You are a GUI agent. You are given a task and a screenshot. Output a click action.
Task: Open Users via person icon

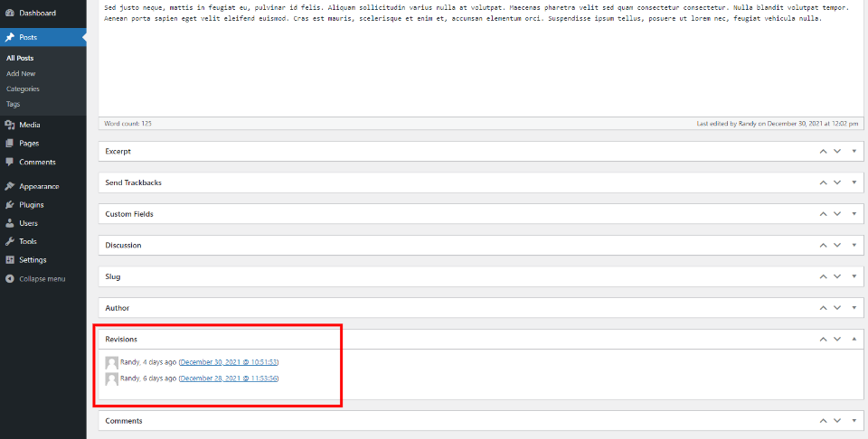pyautogui.click(x=9, y=223)
